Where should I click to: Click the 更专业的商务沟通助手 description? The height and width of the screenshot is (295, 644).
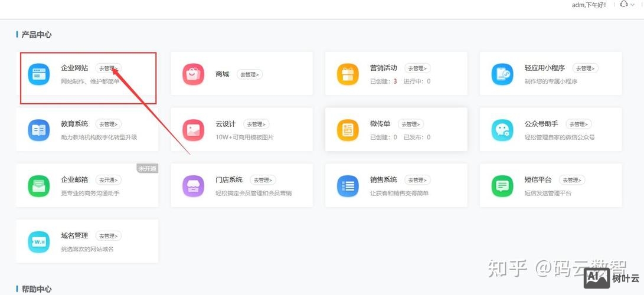click(x=90, y=193)
